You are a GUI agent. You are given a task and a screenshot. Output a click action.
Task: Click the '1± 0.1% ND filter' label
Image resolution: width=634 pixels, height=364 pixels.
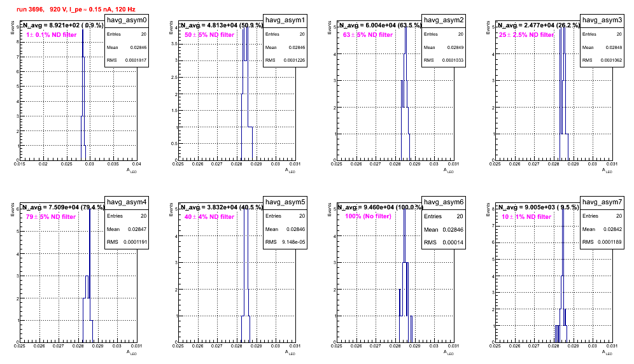tap(52, 35)
